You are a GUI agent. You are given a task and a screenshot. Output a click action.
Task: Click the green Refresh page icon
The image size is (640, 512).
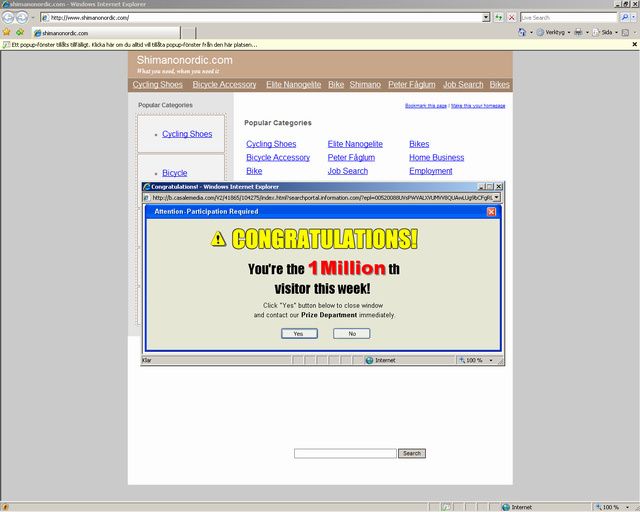coord(499,18)
